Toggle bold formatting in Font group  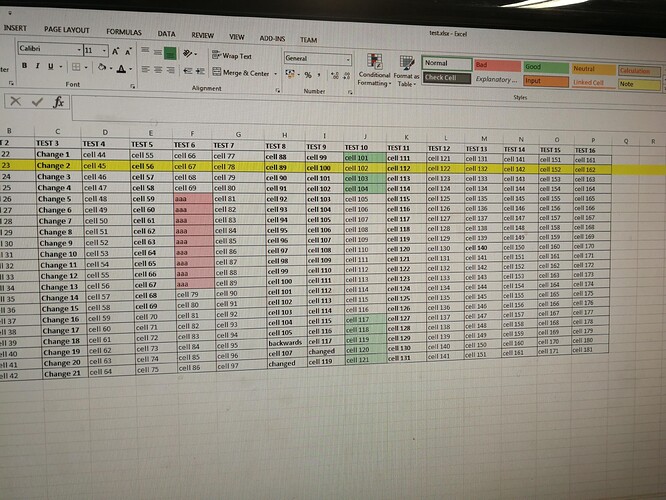(x=23, y=66)
